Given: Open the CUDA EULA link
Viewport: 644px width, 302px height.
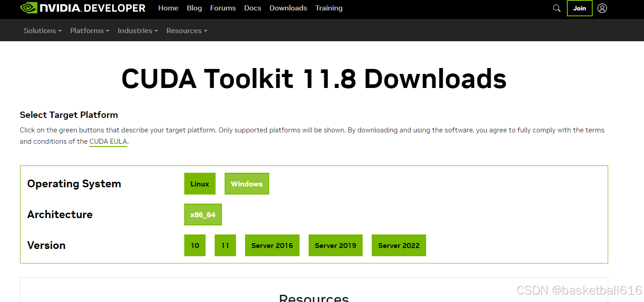Looking at the screenshot, I should pos(108,141).
